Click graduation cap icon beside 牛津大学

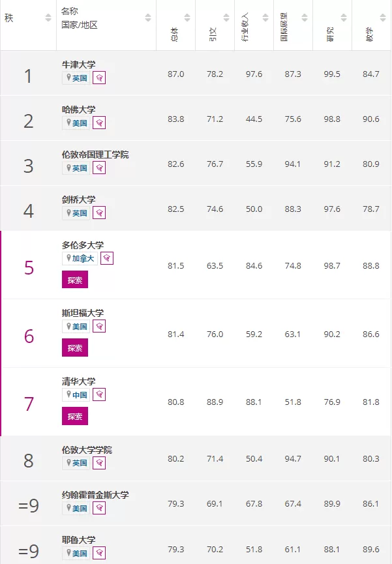[99, 78]
